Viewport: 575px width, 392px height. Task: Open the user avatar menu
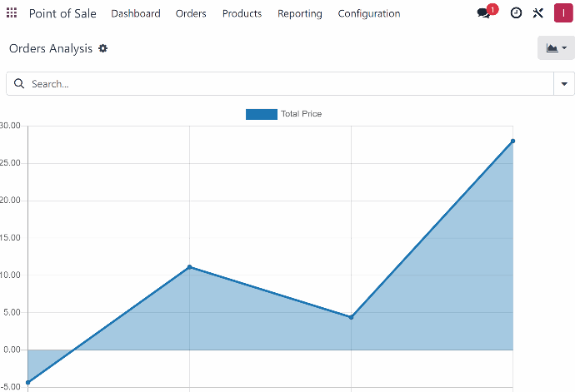[563, 12]
